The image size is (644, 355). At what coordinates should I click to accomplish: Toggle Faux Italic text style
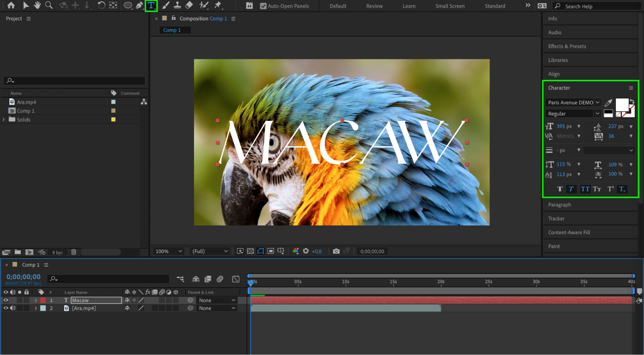571,189
